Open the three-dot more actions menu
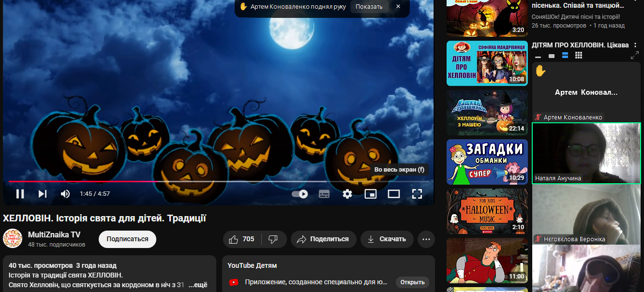The width and height of the screenshot is (644, 292). pos(426,239)
